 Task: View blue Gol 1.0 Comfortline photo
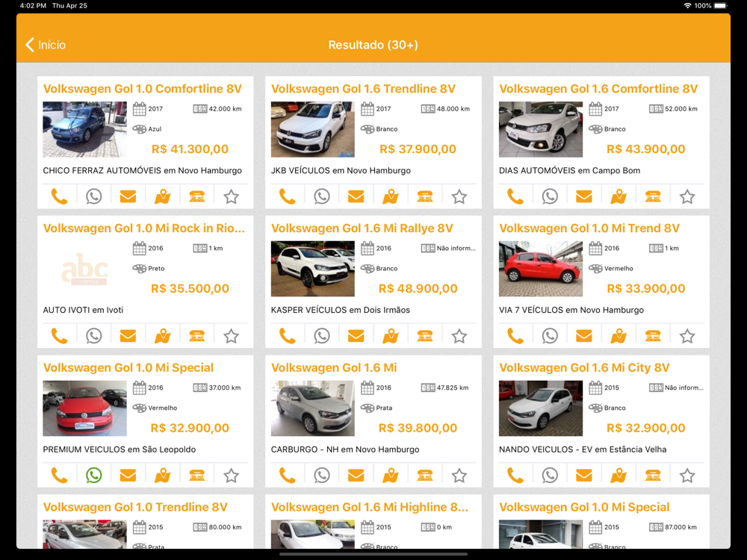(85, 129)
